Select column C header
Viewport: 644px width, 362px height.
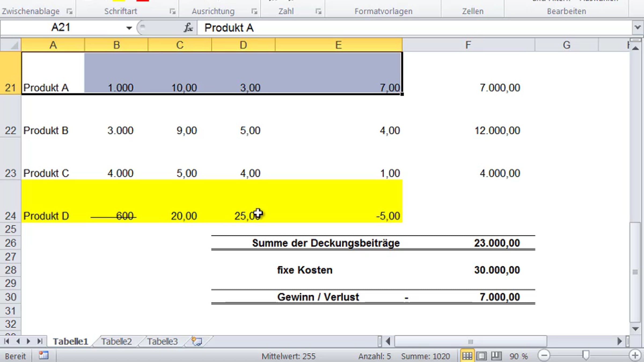pyautogui.click(x=180, y=45)
